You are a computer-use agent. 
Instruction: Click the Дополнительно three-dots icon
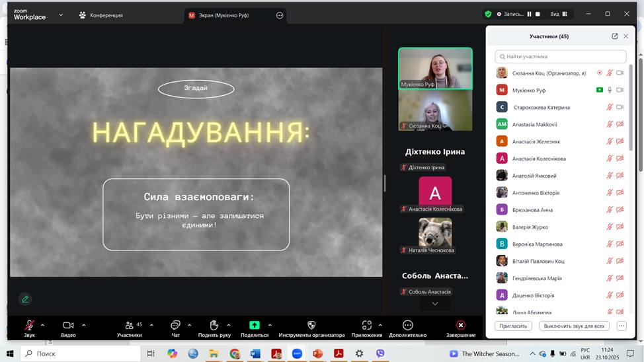click(x=407, y=325)
